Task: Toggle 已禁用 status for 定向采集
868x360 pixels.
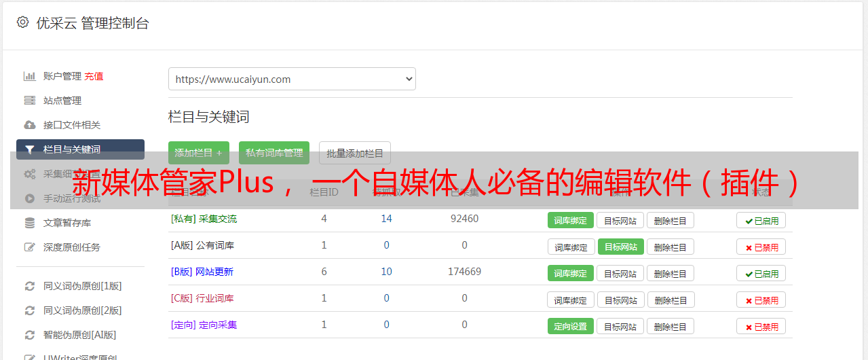Action: pyautogui.click(x=761, y=326)
